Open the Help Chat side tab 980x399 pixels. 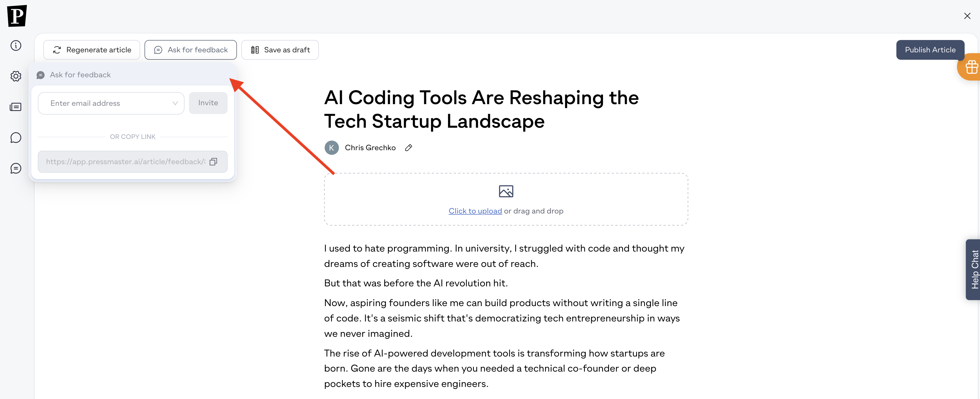[973, 269]
